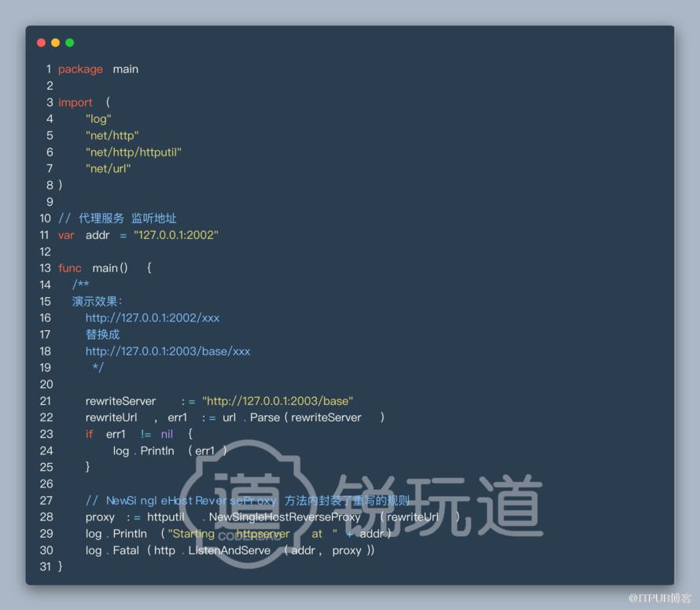This screenshot has width=700, height=610.
Task: Click the 'package' keyword on line 1
Action: point(80,70)
